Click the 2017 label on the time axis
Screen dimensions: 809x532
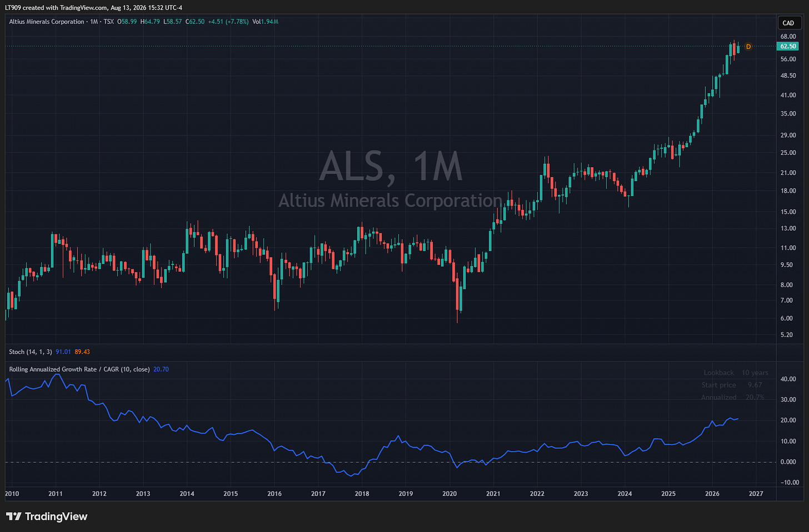[x=318, y=494]
